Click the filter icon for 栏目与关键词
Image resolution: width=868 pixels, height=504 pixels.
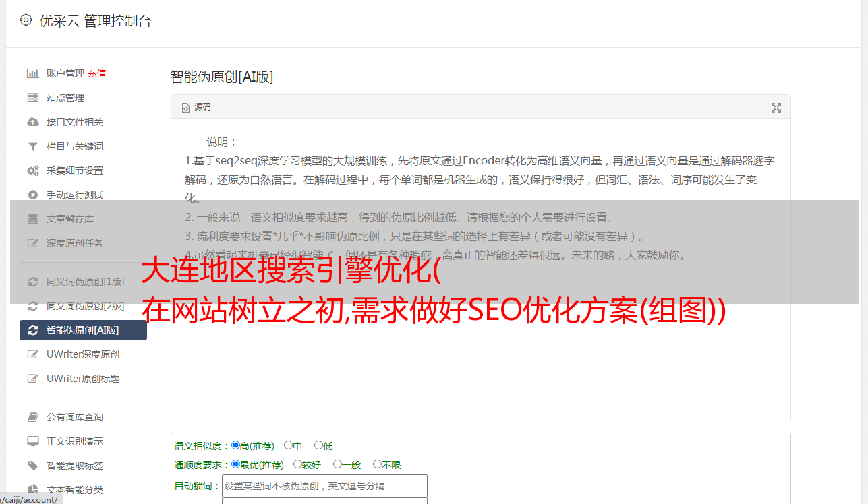click(32, 146)
